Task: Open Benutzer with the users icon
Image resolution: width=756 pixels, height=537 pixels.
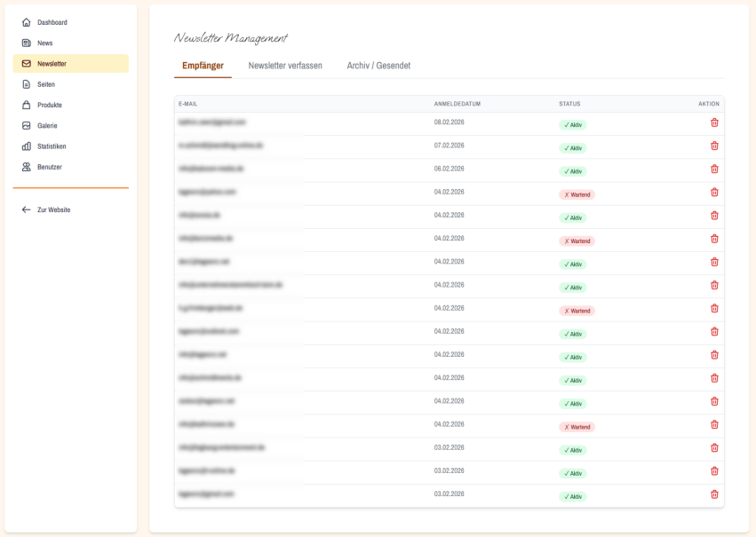Action: pos(25,167)
